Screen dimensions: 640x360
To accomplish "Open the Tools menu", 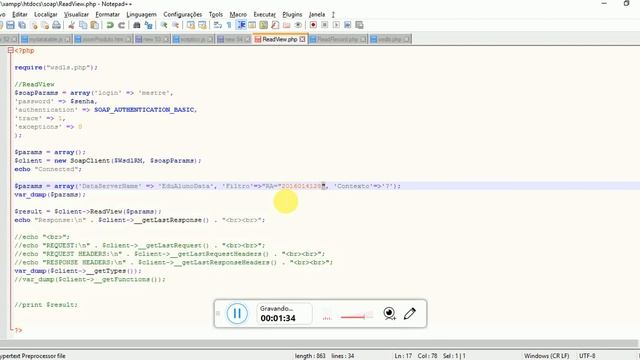I will coord(216,14).
